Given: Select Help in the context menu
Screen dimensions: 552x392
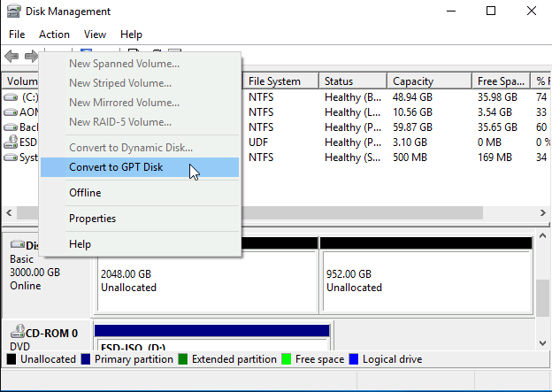Looking at the screenshot, I should coord(140,244).
